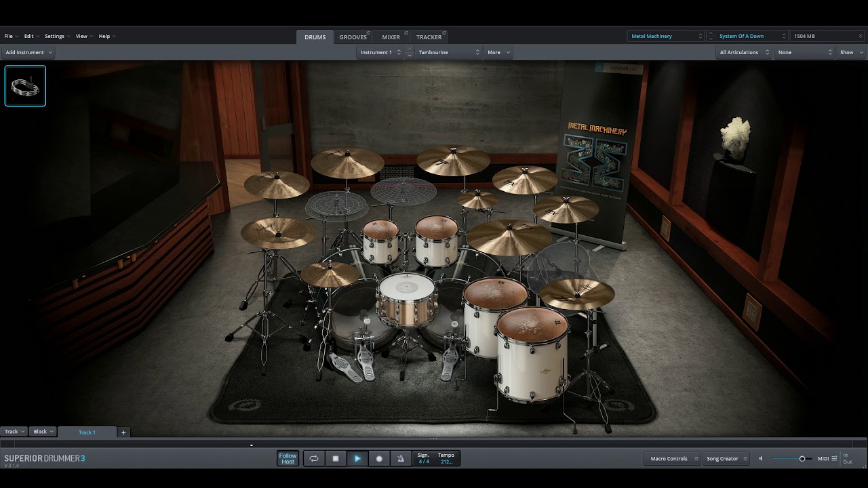Click the playhead marker on the timeline
This screenshot has height=488, width=868.
coord(252,445)
